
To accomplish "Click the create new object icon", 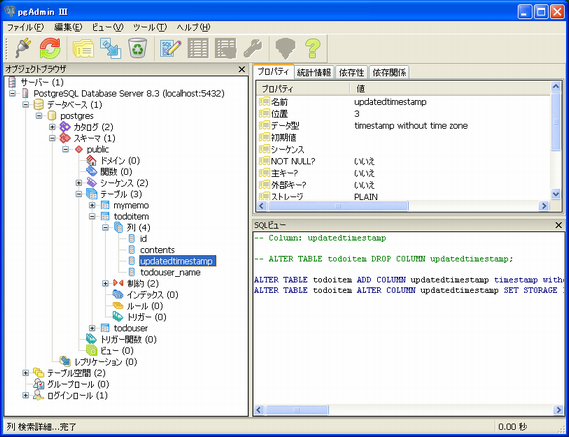I will 111,48.
